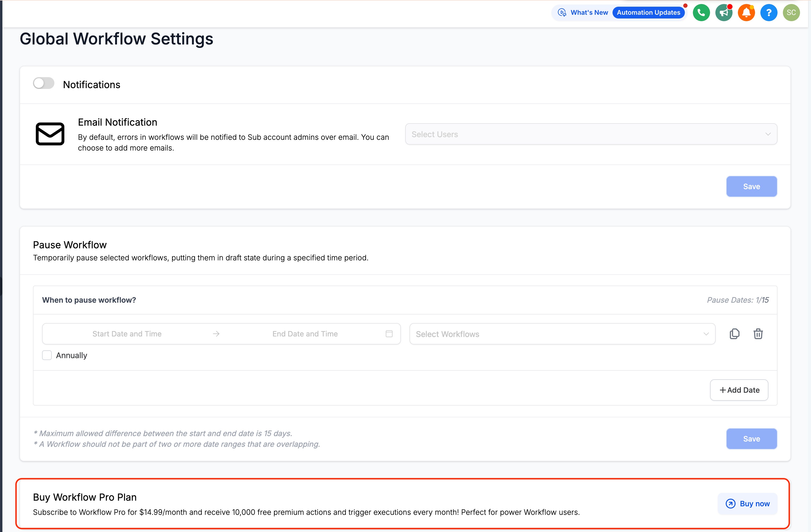Open the Automation Updates pill

click(x=648, y=13)
